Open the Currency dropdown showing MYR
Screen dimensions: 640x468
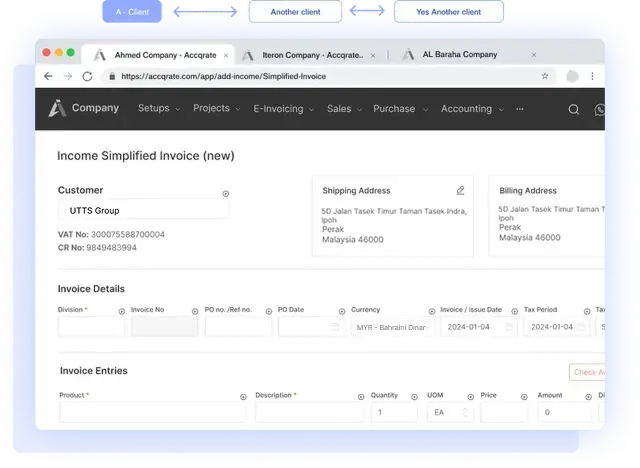click(x=393, y=327)
